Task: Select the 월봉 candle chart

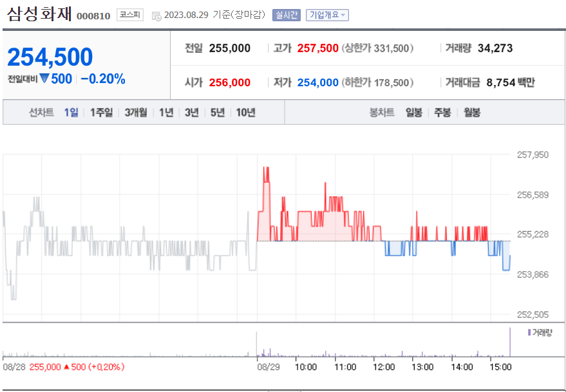Action: click(472, 113)
